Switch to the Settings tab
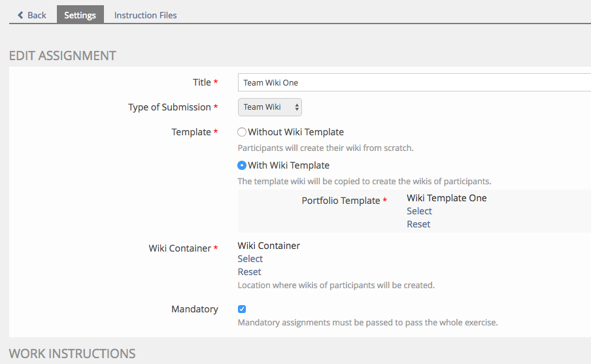This screenshot has height=364, width=591. tap(80, 15)
